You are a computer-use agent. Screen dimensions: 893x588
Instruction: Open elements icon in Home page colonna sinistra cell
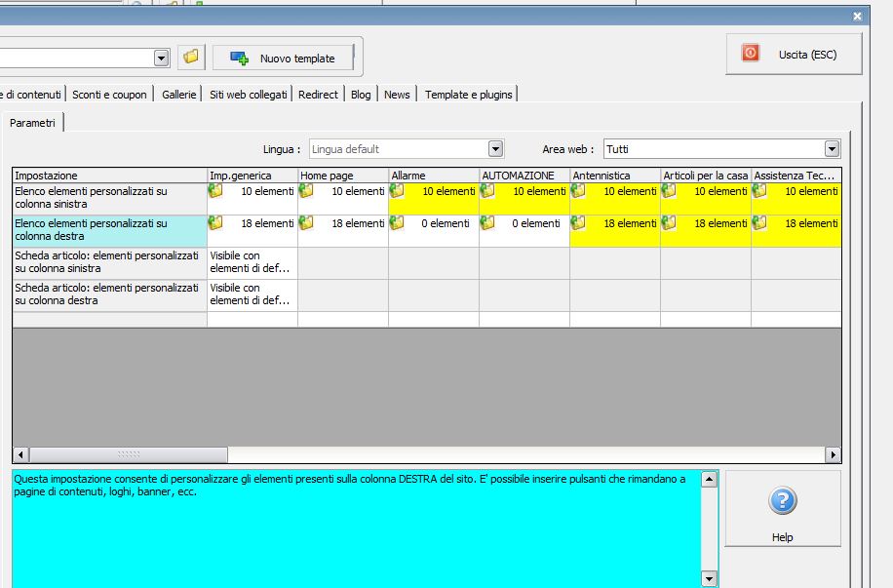coord(306,191)
